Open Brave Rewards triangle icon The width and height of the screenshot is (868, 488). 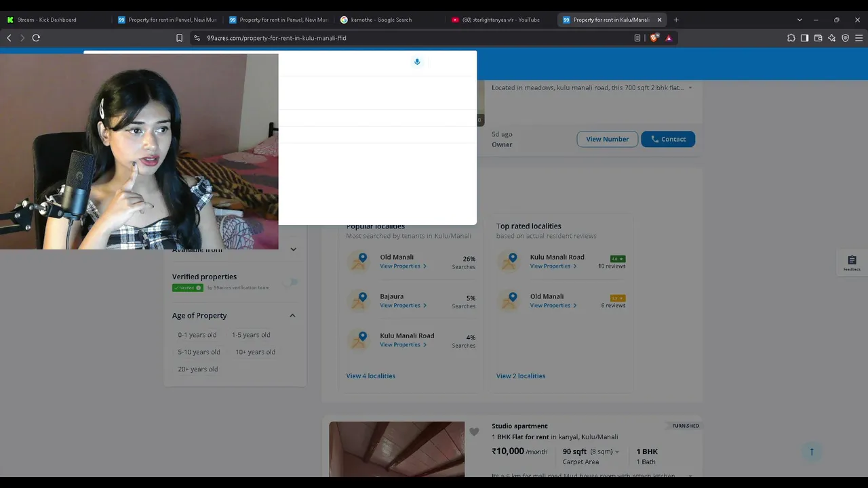tap(669, 38)
